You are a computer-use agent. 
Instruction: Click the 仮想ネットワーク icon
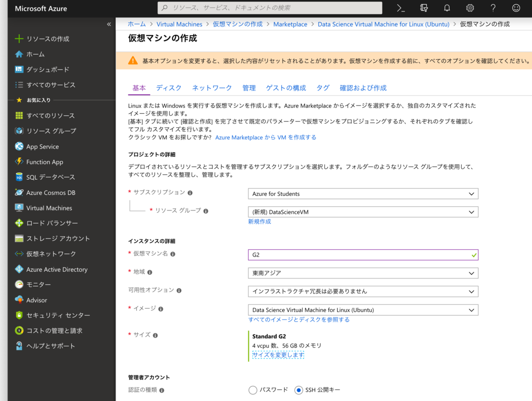19,254
